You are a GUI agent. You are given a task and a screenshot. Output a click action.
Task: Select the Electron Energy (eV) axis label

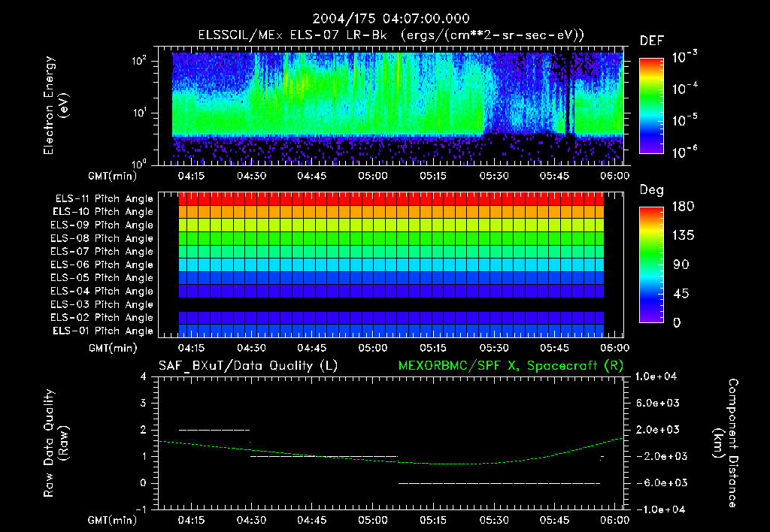[56, 105]
